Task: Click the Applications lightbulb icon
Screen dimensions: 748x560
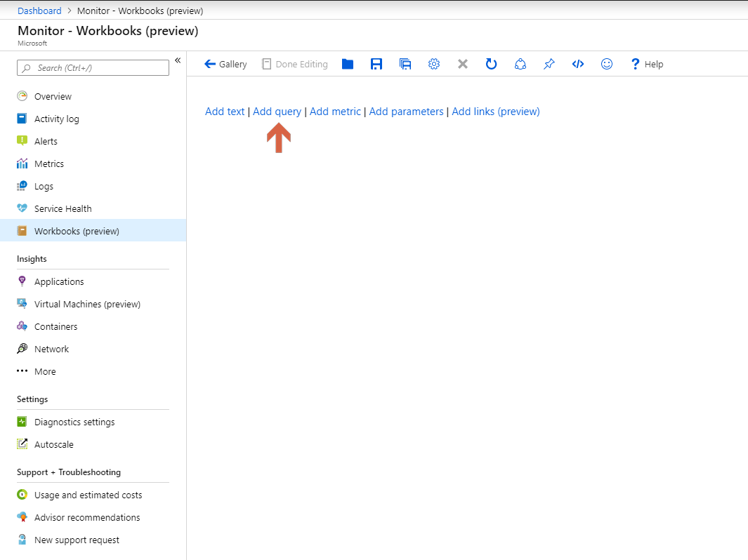Action: tap(22, 281)
